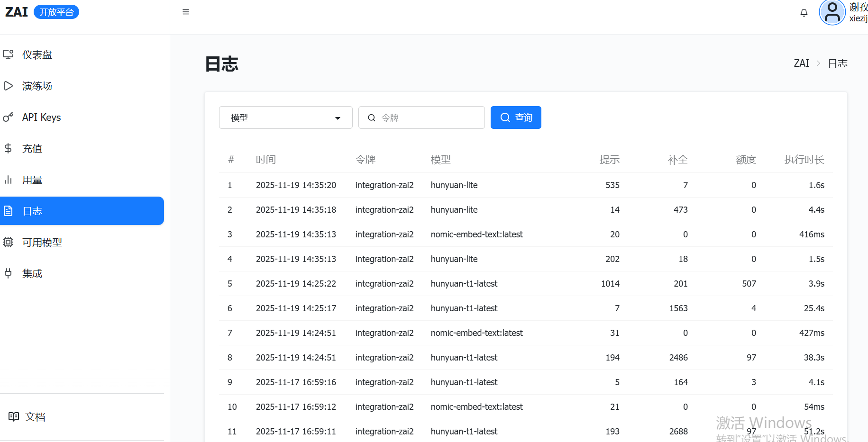The image size is (868, 442).
Task: Click the playground play triangle icon
Action: click(x=8, y=86)
